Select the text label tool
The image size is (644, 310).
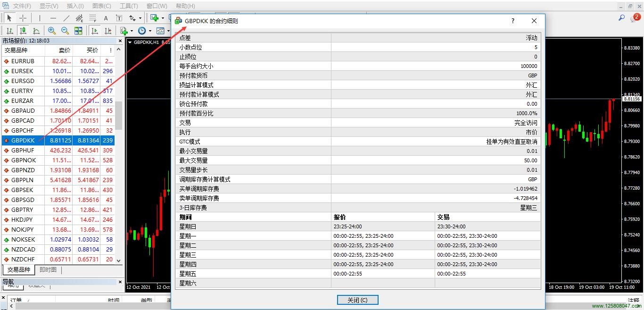pos(119,18)
